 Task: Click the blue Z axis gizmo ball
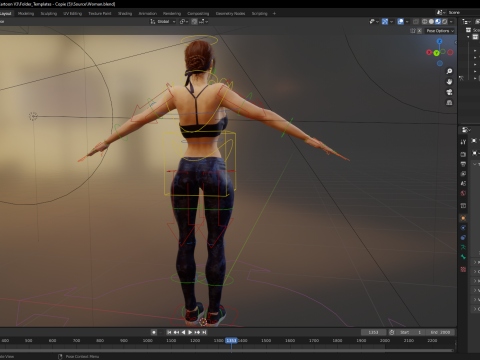pos(440,41)
